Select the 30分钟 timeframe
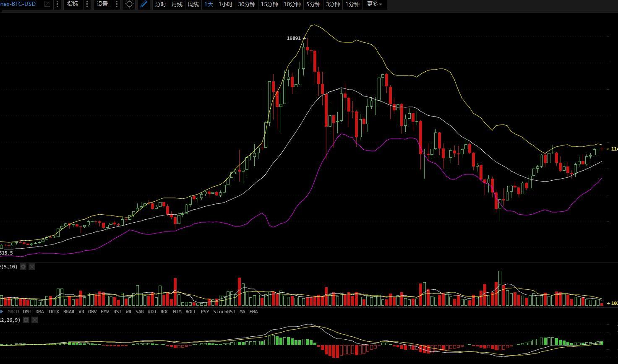The image size is (618, 364). [247, 4]
